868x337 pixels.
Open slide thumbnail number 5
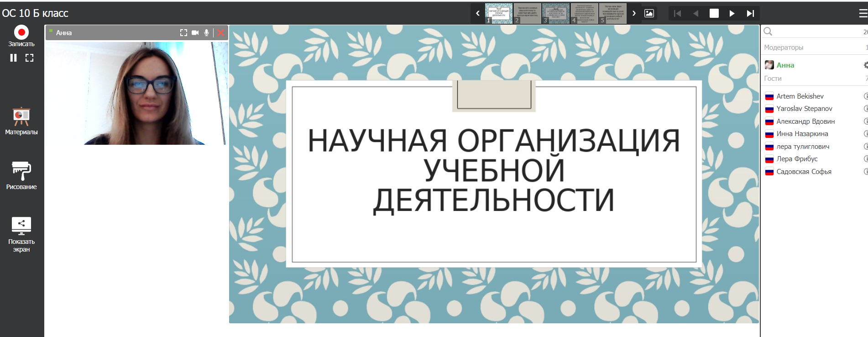(x=612, y=14)
